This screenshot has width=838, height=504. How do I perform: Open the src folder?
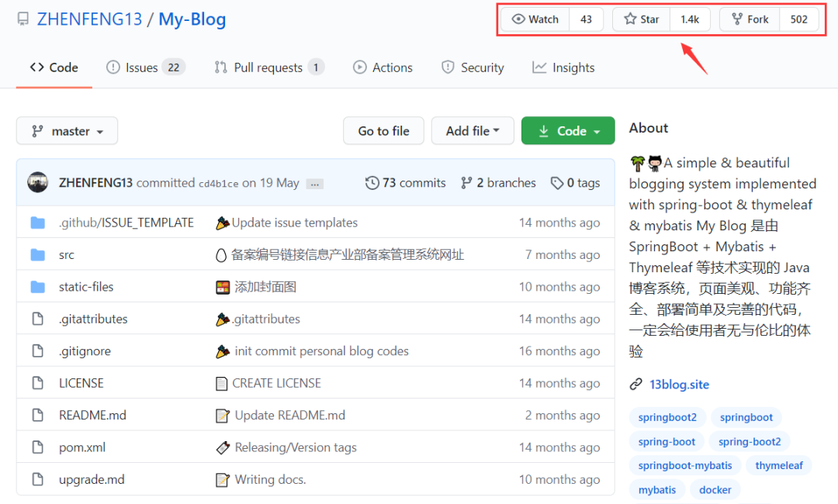[x=66, y=255]
